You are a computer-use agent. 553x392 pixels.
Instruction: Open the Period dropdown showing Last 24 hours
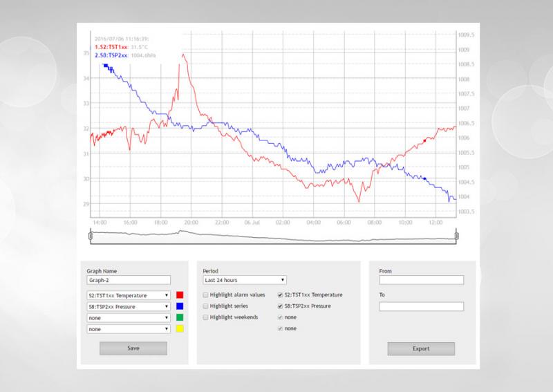[x=244, y=281]
